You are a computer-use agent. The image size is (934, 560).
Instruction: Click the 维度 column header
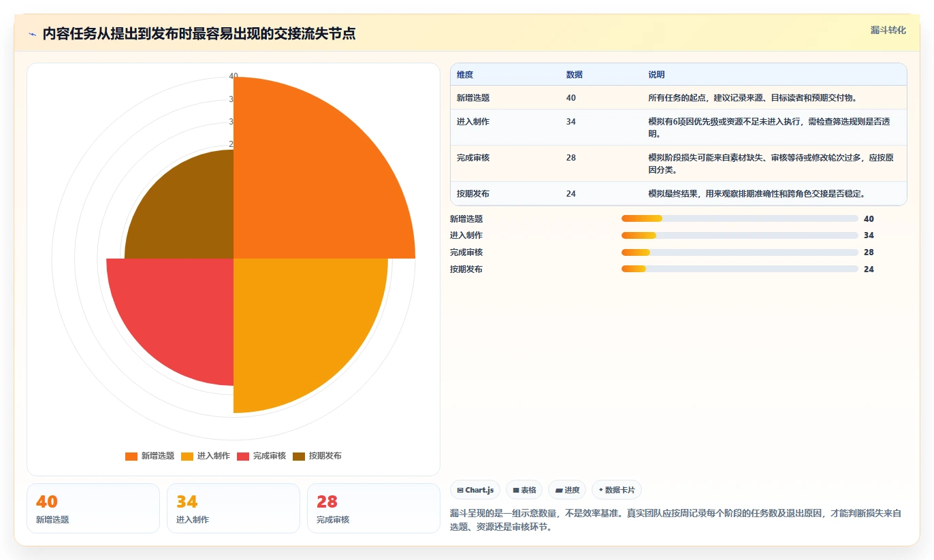pos(465,75)
